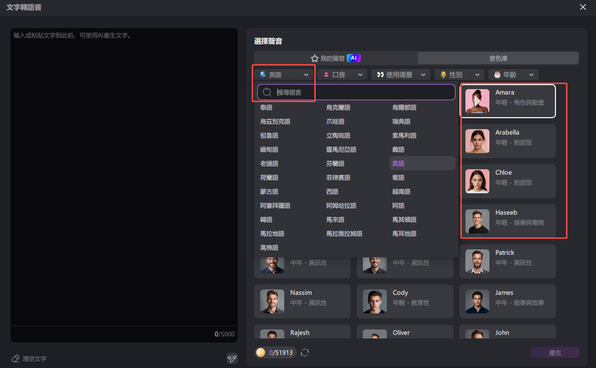Choose 立陶宛語 from the language list

coord(338,136)
